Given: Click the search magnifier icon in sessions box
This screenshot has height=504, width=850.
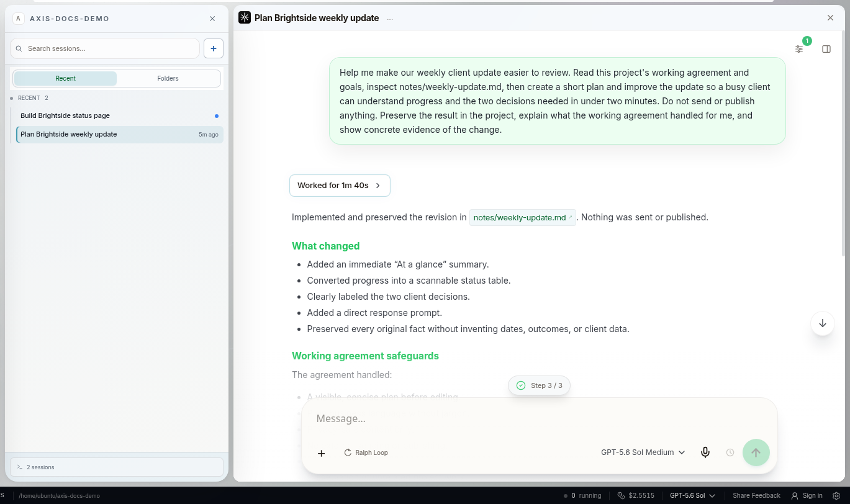Looking at the screenshot, I should click(19, 48).
